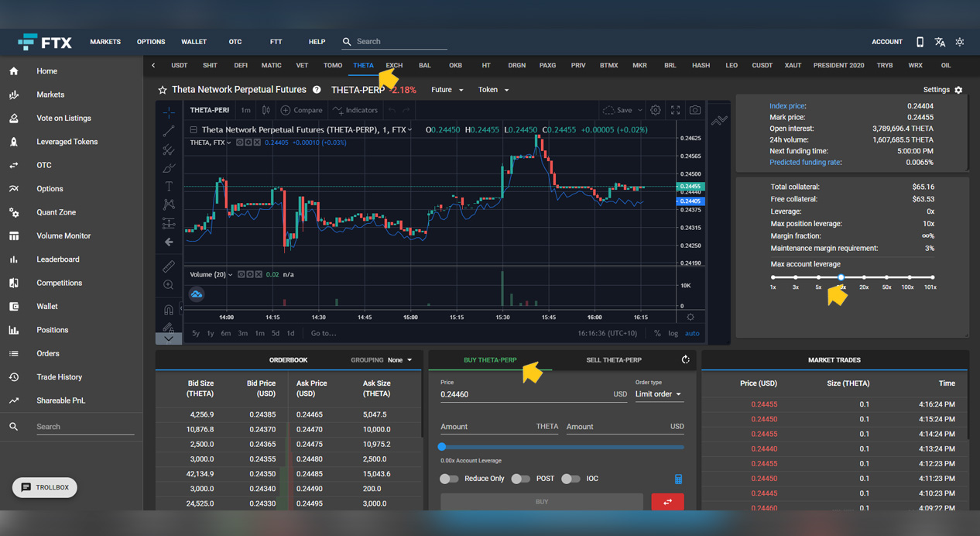Viewport: 980px width, 536px height.
Task: Click the cloud icon above the volume pane
Action: tap(197, 294)
